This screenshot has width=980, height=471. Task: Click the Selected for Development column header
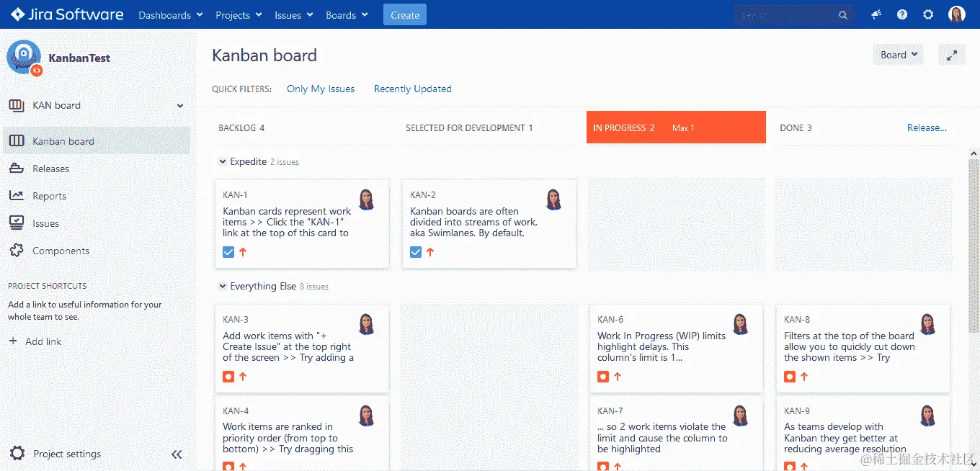click(469, 128)
